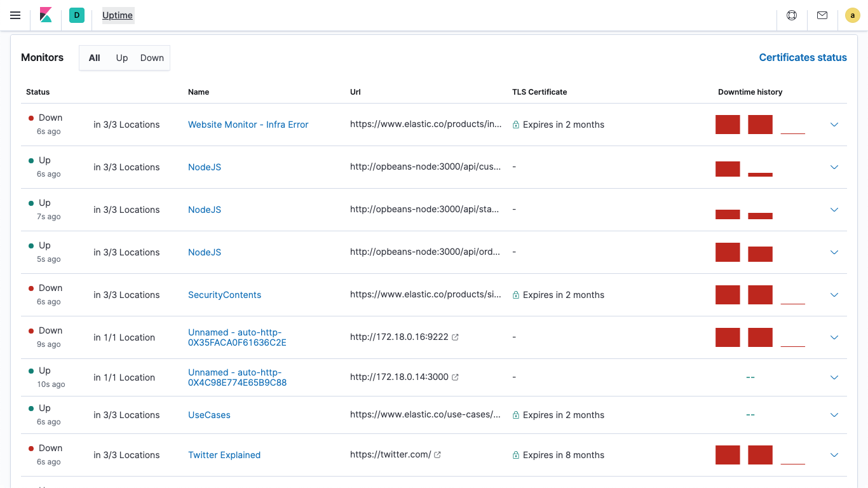Screen dimensions: 868x488
Task: Click Down status of Twitter Explained row
Action: [50, 448]
